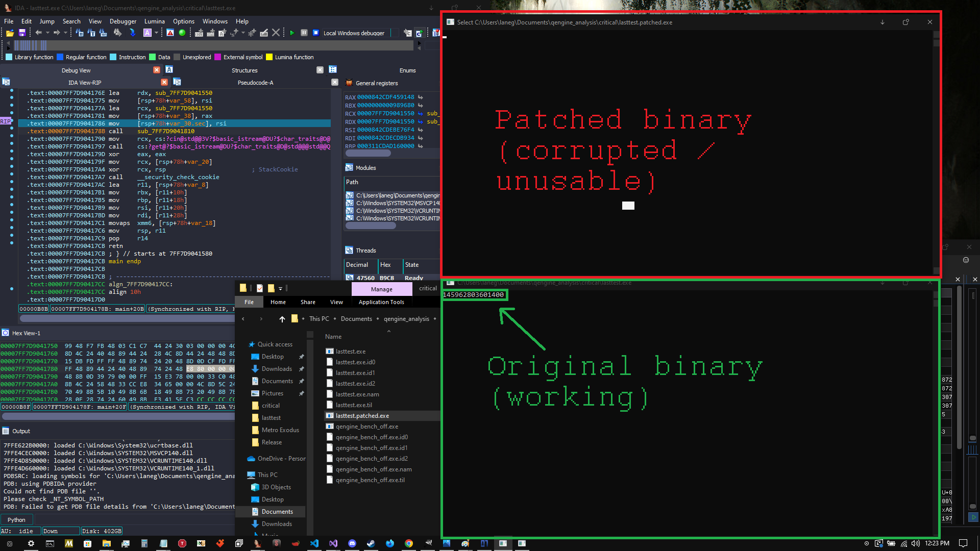The width and height of the screenshot is (980, 551).
Task: Switch to the Pseudocode-A tab
Action: click(x=255, y=83)
